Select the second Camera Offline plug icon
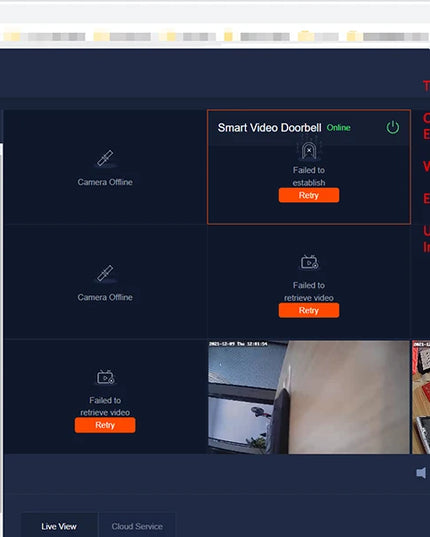The height and width of the screenshot is (537, 430). tap(105, 274)
